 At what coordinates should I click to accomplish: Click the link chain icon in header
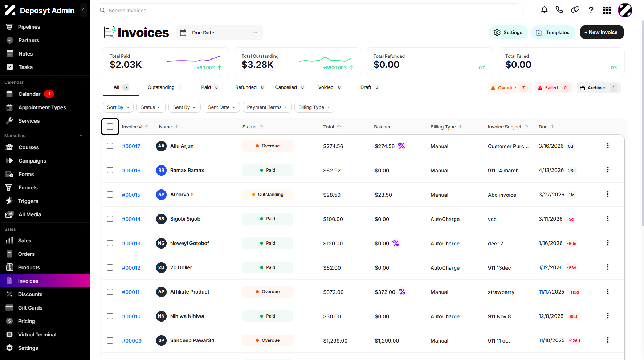tap(575, 10)
